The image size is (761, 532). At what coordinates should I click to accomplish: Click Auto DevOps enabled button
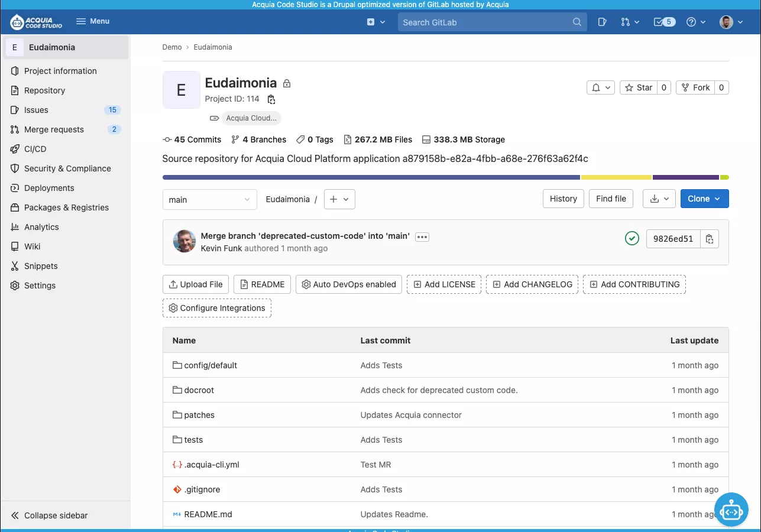[349, 284]
